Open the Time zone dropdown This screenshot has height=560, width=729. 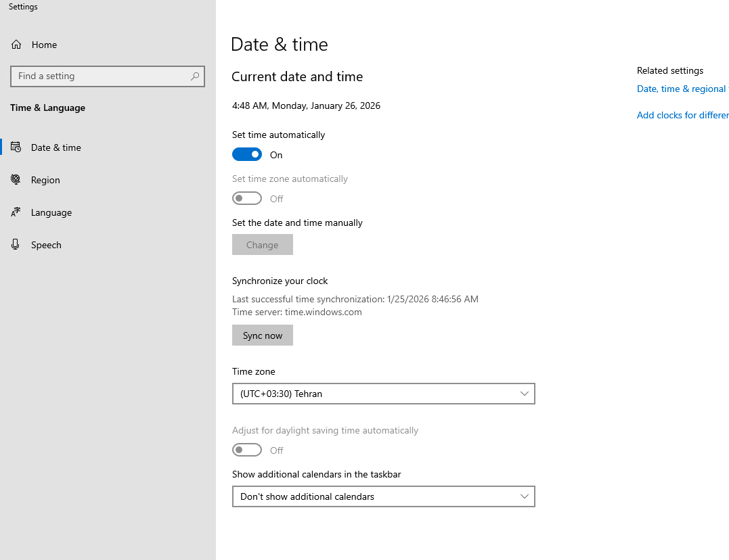(383, 394)
